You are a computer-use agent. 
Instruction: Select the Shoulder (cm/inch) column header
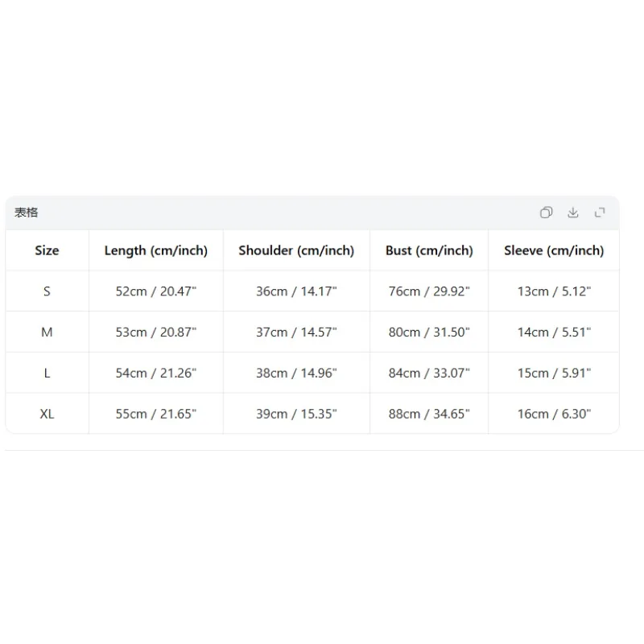click(x=296, y=250)
